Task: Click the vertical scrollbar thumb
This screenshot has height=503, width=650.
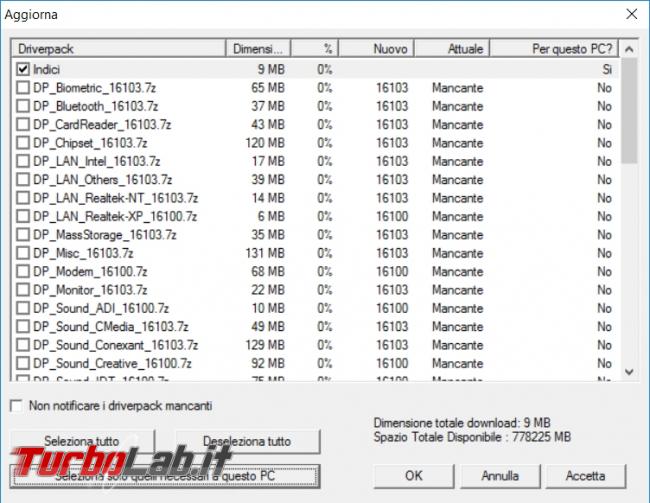Action: tap(629, 110)
